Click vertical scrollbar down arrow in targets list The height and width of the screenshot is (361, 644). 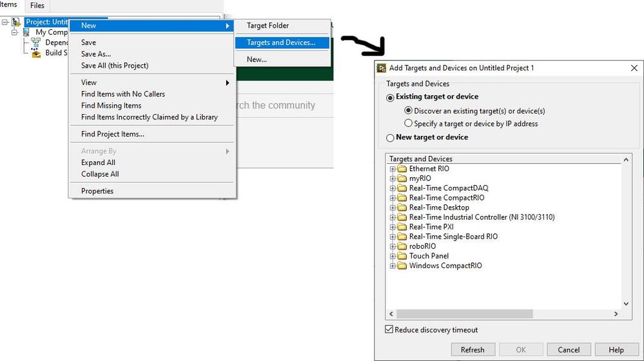click(x=626, y=304)
